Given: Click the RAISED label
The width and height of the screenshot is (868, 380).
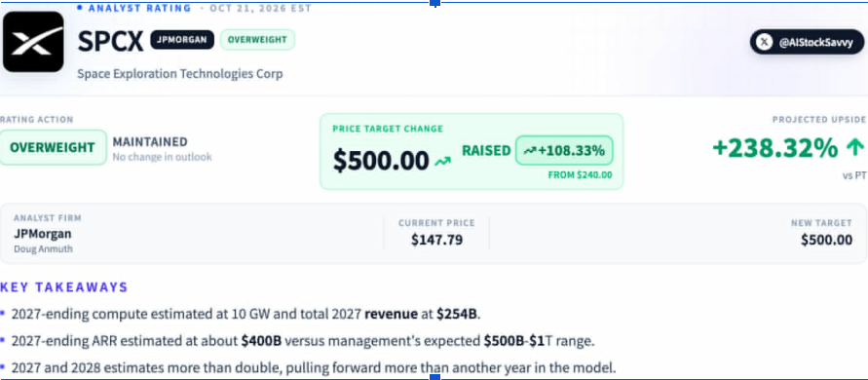Looking at the screenshot, I should (486, 151).
